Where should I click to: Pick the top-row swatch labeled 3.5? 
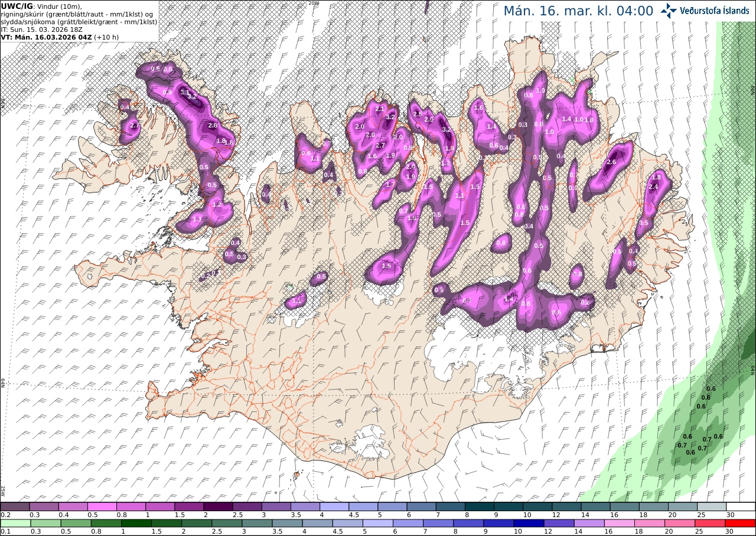305,506
